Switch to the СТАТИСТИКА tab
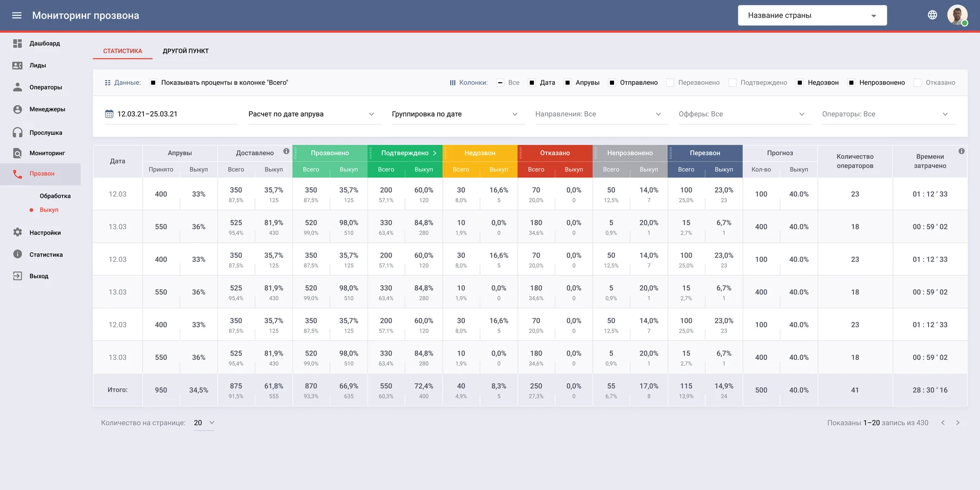980x490 pixels. tap(122, 51)
